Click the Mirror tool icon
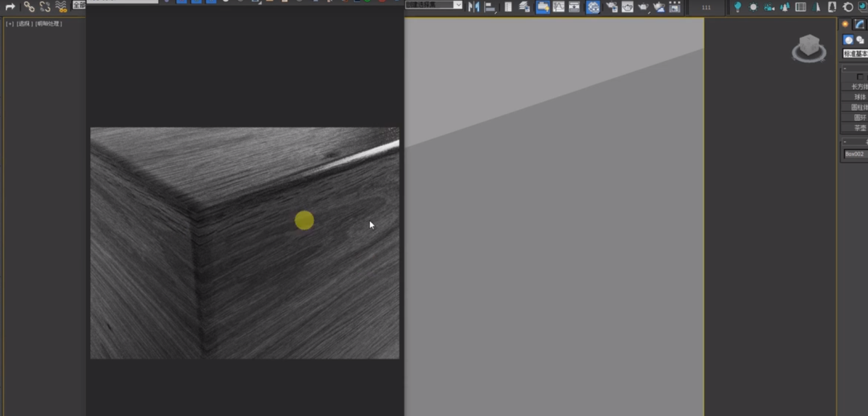Viewport: 868px width, 416px height. pyautogui.click(x=473, y=7)
